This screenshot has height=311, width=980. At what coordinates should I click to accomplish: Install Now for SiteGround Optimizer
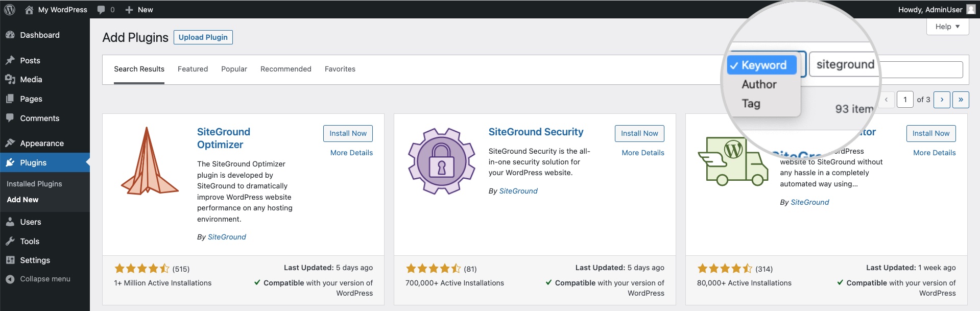tap(348, 133)
